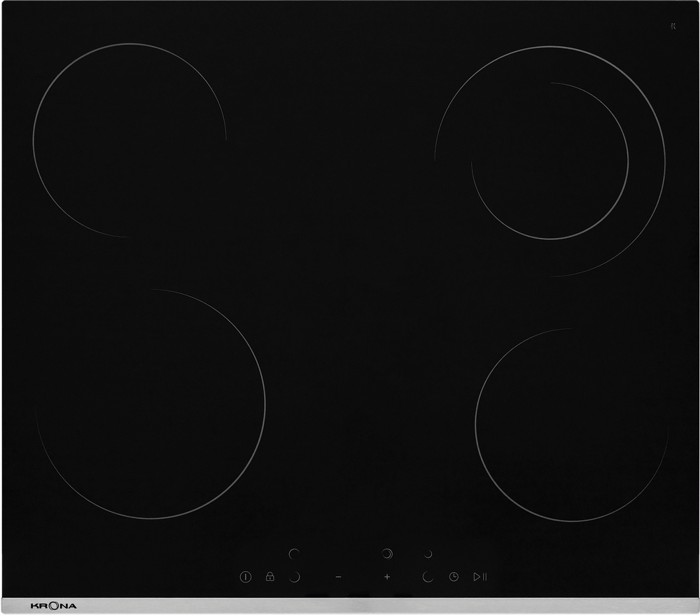The width and height of the screenshot is (700, 616).
Task: Touch the center of the rear-left burner
Action: [x=129, y=140]
